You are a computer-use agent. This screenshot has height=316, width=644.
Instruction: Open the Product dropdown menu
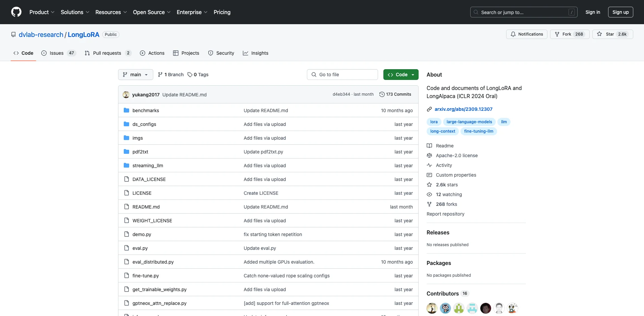pyautogui.click(x=42, y=12)
